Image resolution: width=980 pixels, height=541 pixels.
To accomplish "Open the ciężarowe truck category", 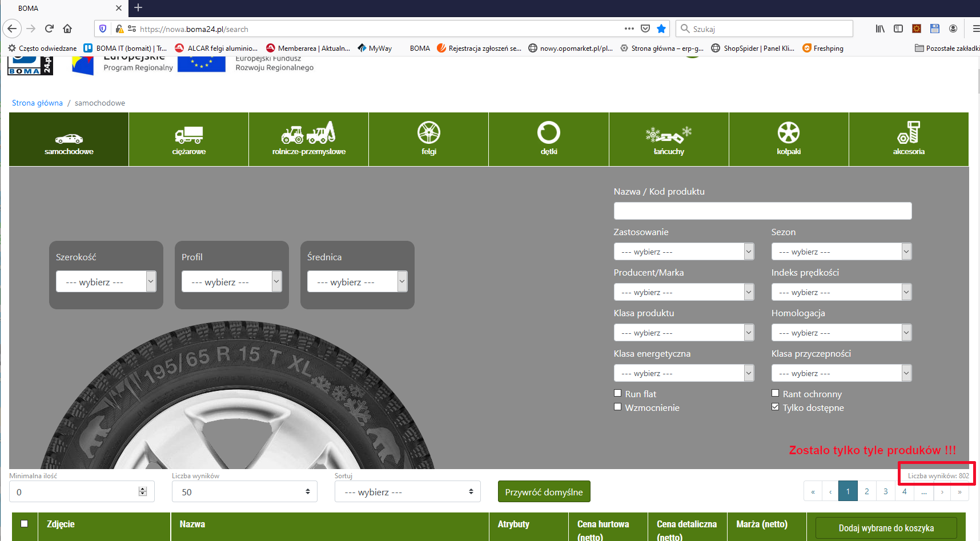I will click(188, 139).
